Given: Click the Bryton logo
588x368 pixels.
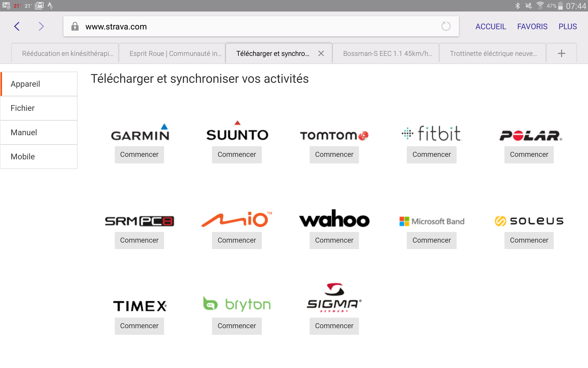Looking at the screenshot, I should 237,304.
